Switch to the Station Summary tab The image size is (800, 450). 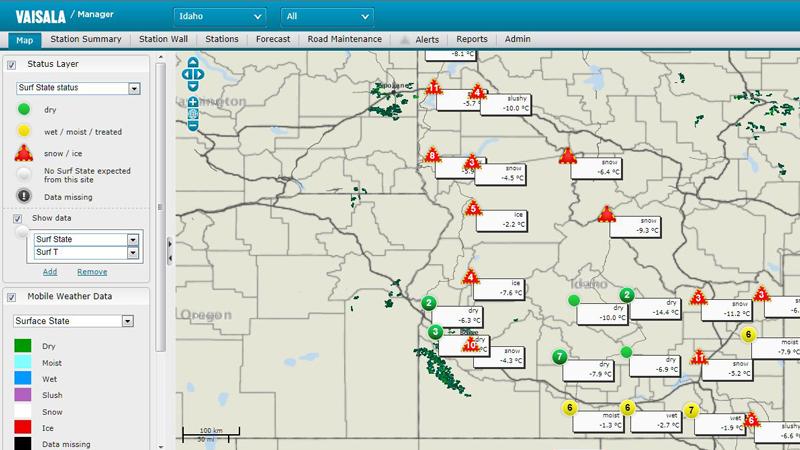tap(88, 39)
